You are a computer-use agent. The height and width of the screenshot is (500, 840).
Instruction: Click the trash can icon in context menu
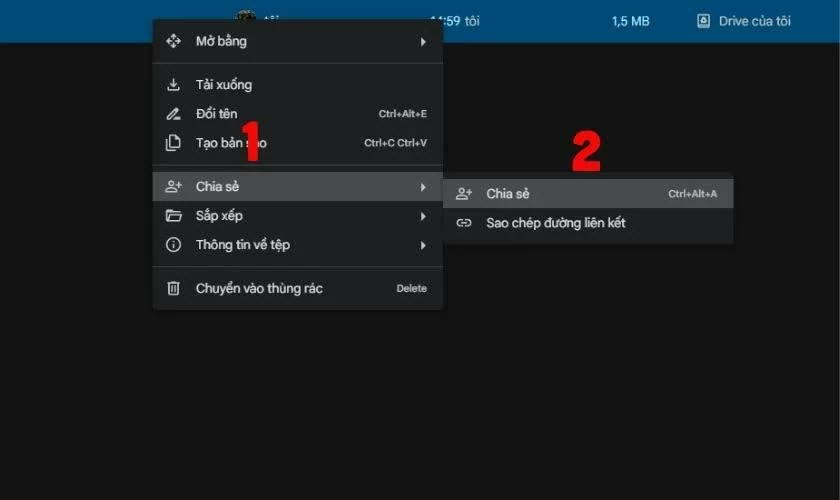tap(173, 289)
